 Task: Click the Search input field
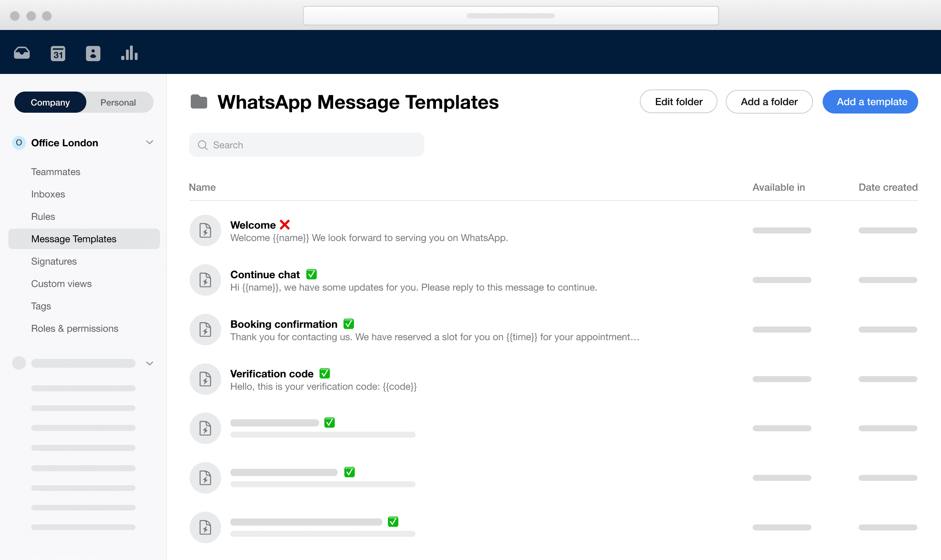(306, 145)
